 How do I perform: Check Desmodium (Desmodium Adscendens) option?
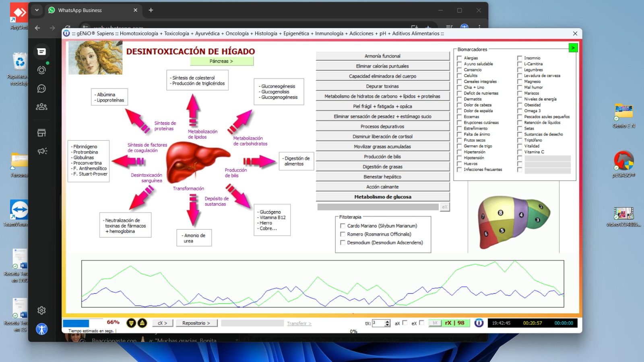click(343, 243)
